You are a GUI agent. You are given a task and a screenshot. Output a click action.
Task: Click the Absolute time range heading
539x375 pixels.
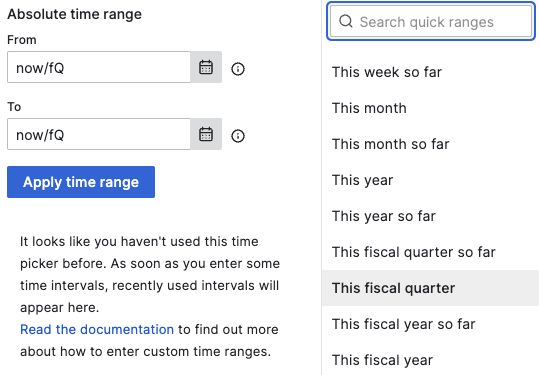[x=74, y=14]
